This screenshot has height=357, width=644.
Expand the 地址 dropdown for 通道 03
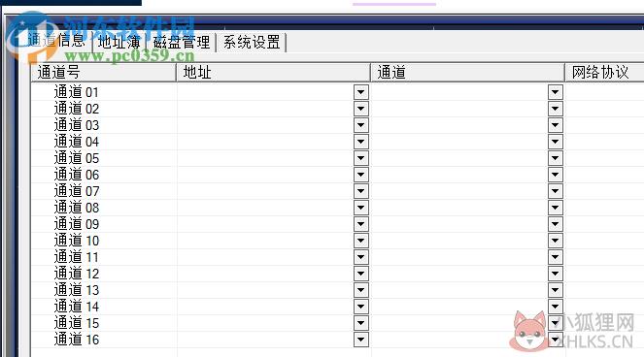pos(361,125)
